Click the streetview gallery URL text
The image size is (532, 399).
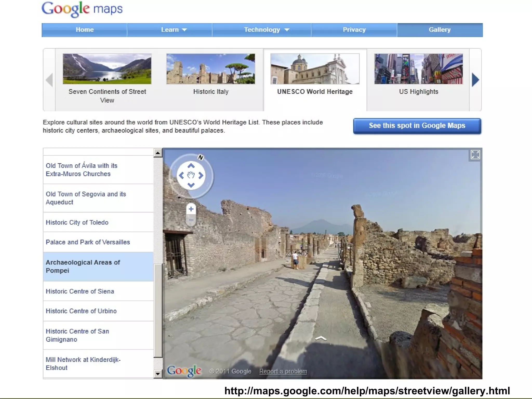[x=367, y=391]
